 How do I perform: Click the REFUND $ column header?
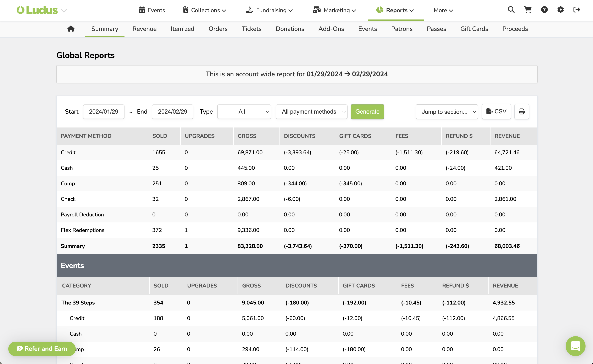(459, 136)
